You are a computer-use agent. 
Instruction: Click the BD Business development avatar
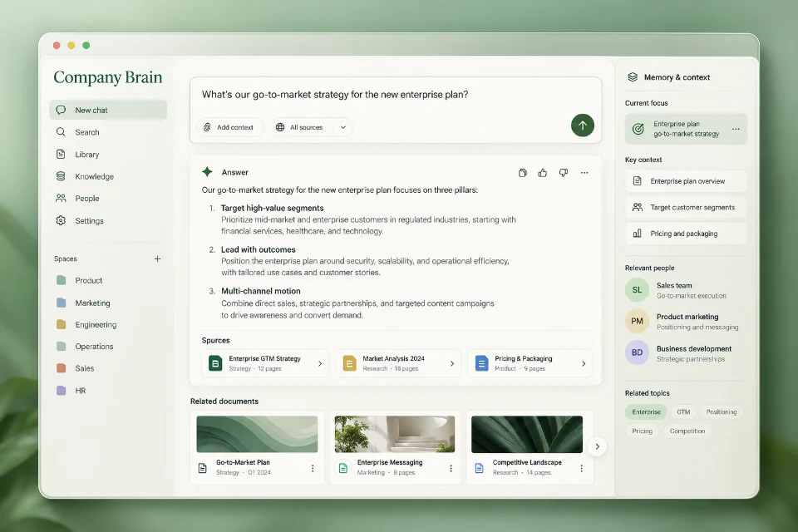[x=637, y=352]
